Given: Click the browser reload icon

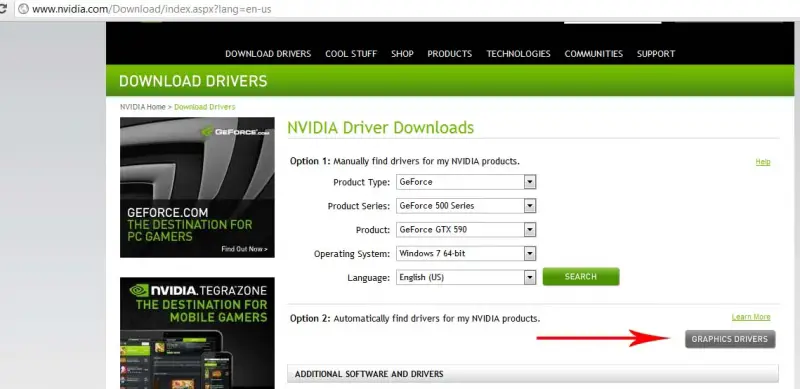Looking at the screenshot, I should pyautogui.click(x=3, y=9).
